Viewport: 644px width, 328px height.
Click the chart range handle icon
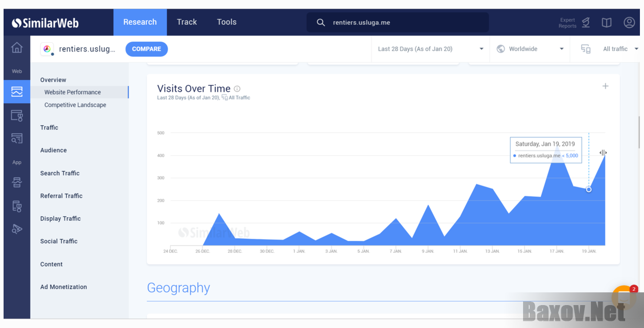coord(603,153)
